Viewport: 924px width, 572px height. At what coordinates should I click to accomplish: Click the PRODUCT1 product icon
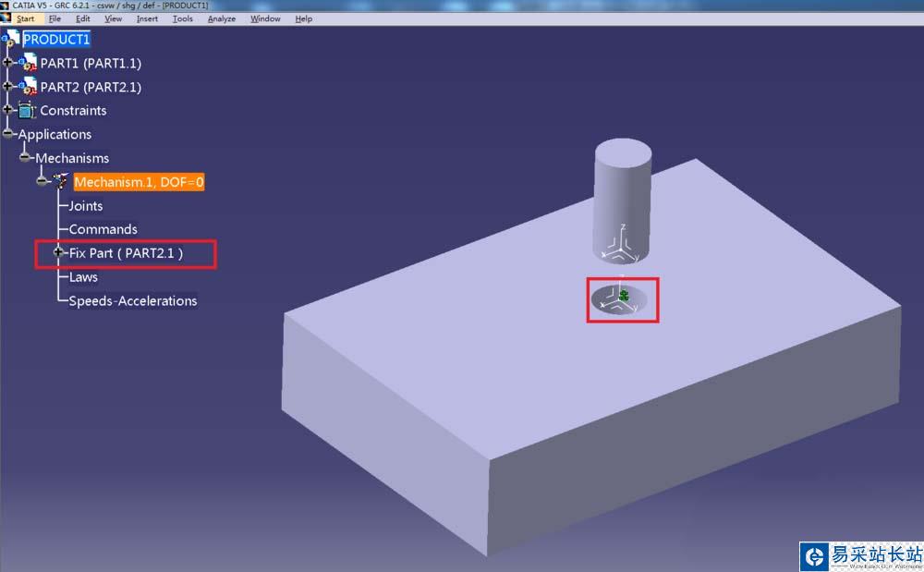point(11,39)
